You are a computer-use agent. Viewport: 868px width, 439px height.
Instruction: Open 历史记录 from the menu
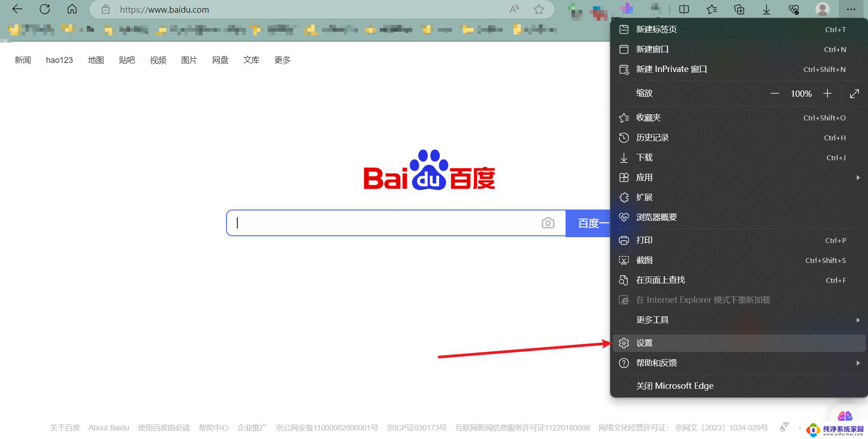coord(739,138)
